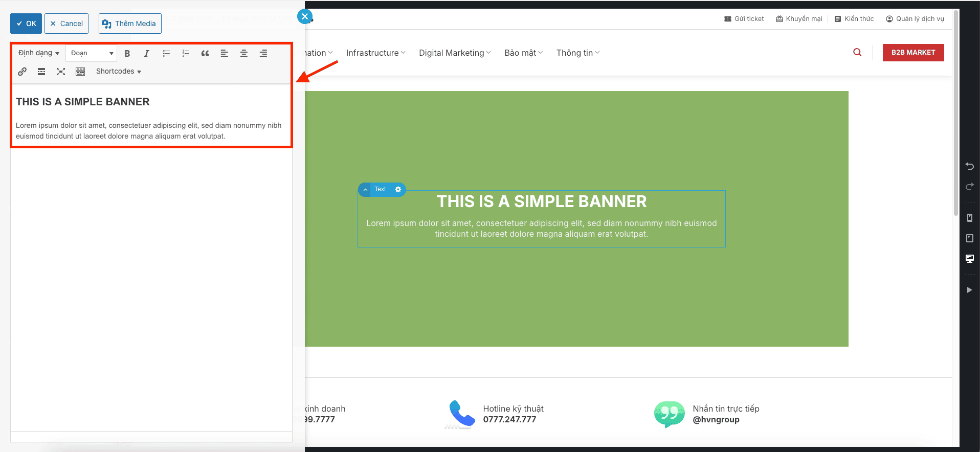Click the Lorem ipsum paragraph in green banner
The image size is (980, 452).
click(x=542, y=229)
